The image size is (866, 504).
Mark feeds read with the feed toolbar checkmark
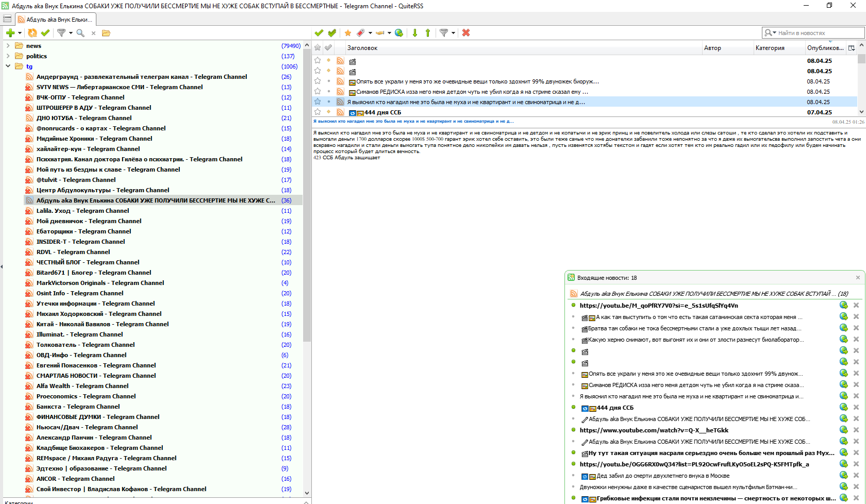(x=45, y=33)
